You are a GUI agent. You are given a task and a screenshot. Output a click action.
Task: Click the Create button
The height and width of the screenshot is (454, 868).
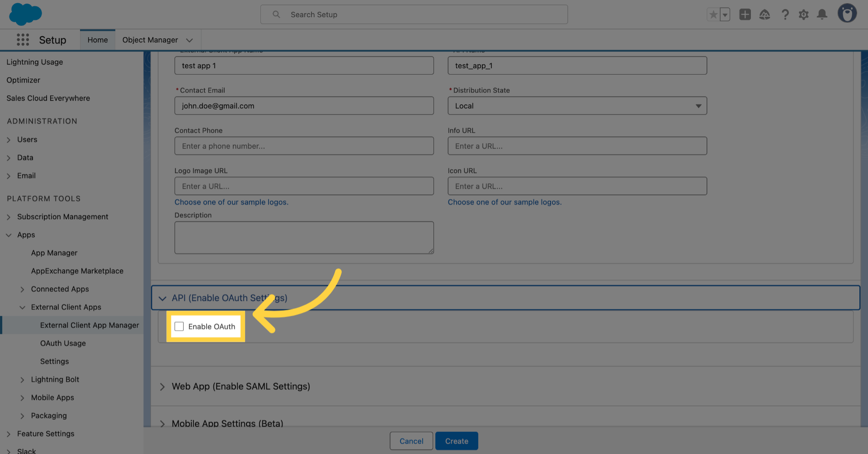pyautogui.click(x=457, y=440)
